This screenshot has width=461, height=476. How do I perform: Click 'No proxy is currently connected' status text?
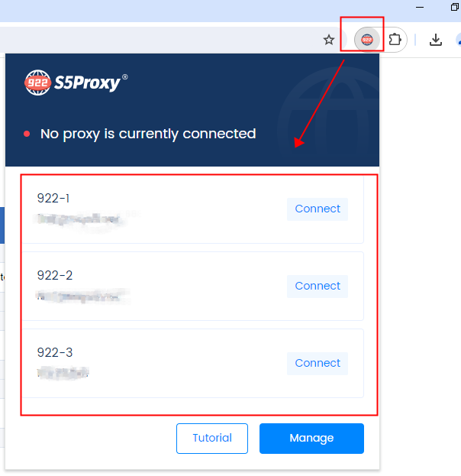(x=148, y=134)
